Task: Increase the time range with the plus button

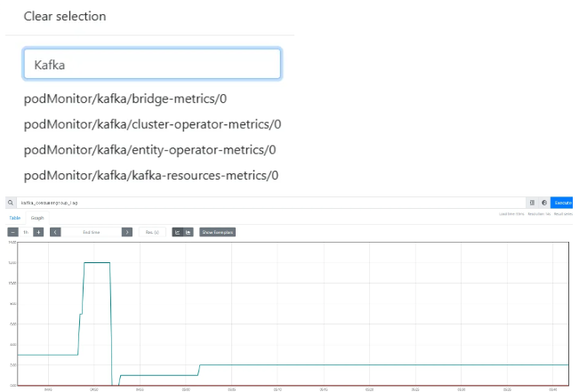Action: tap(38, 232)
